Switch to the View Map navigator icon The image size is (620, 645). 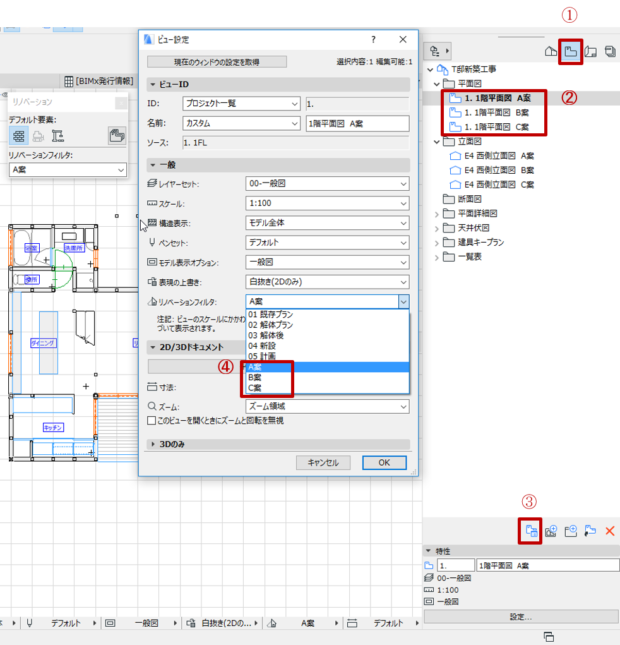click(x=570, y=52)
